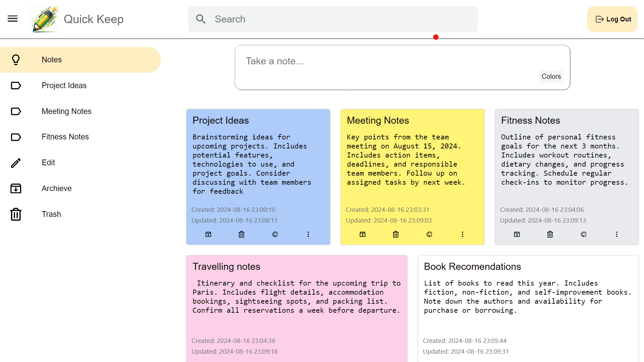644x362 pixels.
Task: Open more options on Project Ideas note
Action: point(308,234)
